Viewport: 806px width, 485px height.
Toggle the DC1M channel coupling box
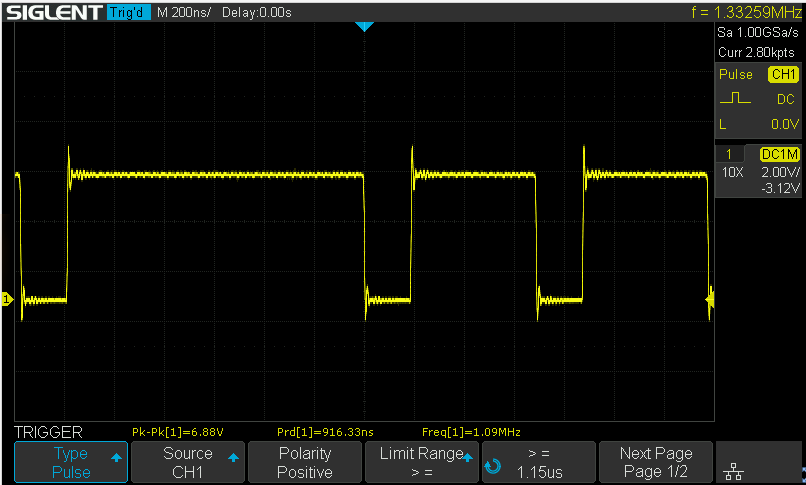[779, 154]
